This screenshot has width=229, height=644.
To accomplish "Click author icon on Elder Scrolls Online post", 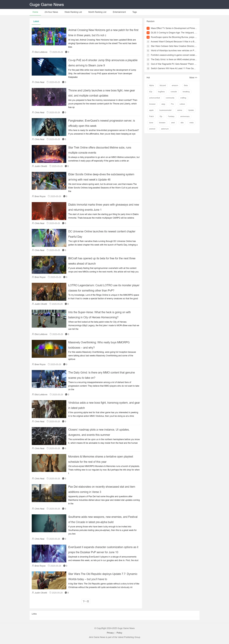I will (33, 197).
